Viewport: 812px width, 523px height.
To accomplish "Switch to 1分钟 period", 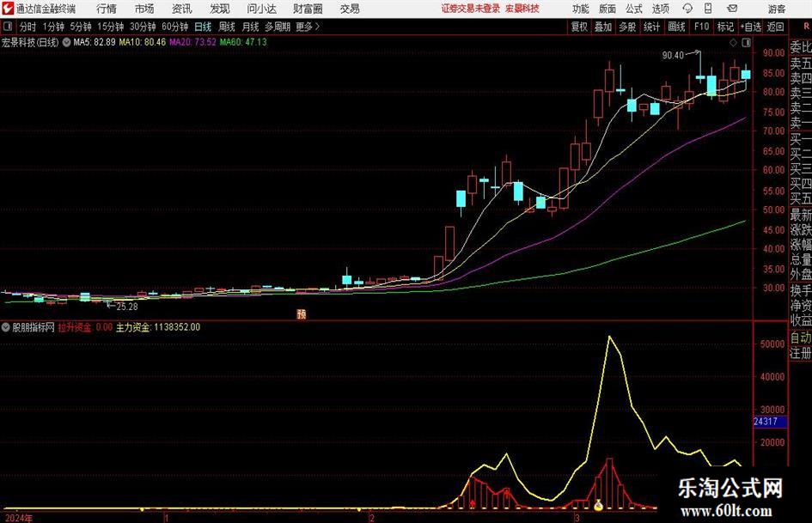I will [x=52, y=27].
